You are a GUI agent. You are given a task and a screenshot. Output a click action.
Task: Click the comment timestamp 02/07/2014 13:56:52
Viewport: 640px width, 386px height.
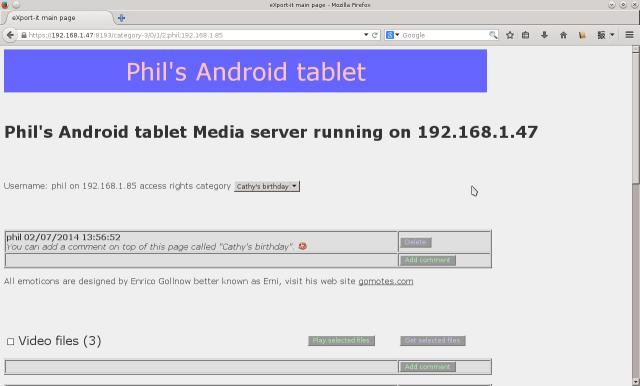point(72,237)
